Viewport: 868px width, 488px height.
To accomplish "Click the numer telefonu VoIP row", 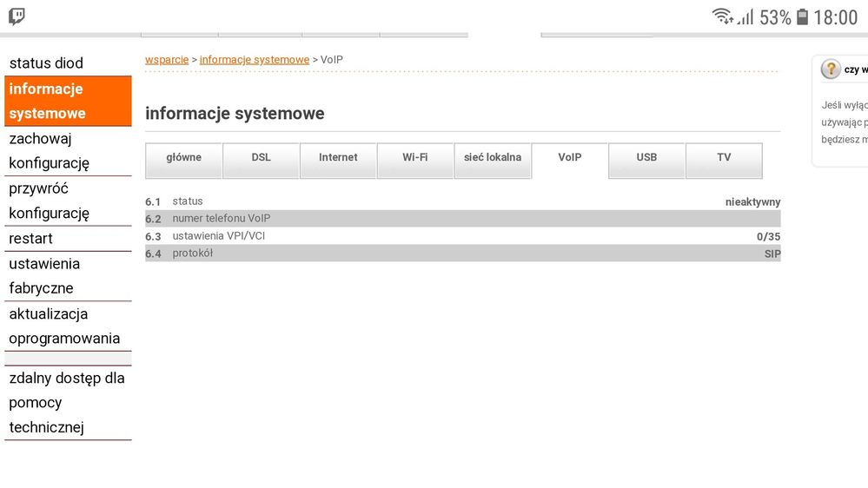I will [x=463, y=219].
